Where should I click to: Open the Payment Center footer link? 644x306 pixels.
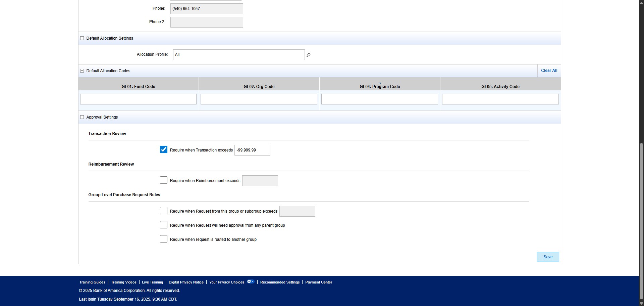(x=318, y=282)
